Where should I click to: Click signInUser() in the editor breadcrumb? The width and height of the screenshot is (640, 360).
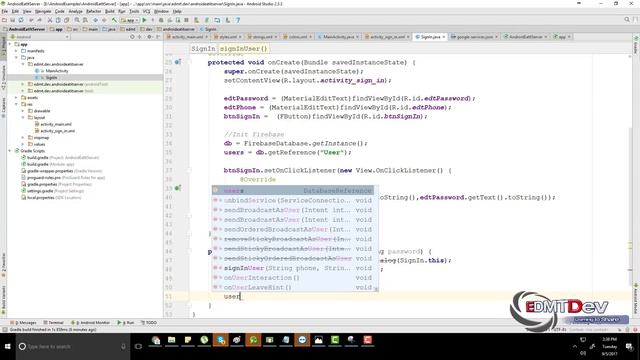[244, 49]
